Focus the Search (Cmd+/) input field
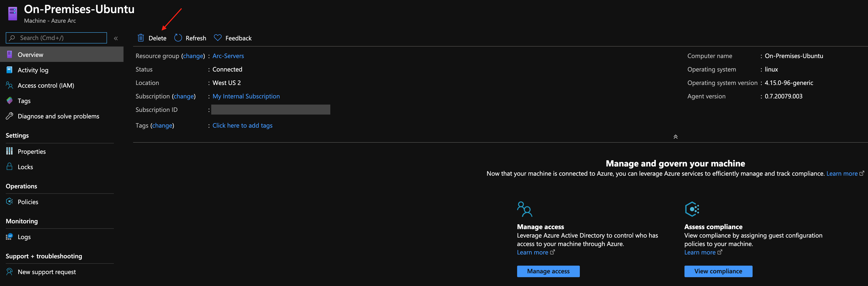 tap(61, 38)
